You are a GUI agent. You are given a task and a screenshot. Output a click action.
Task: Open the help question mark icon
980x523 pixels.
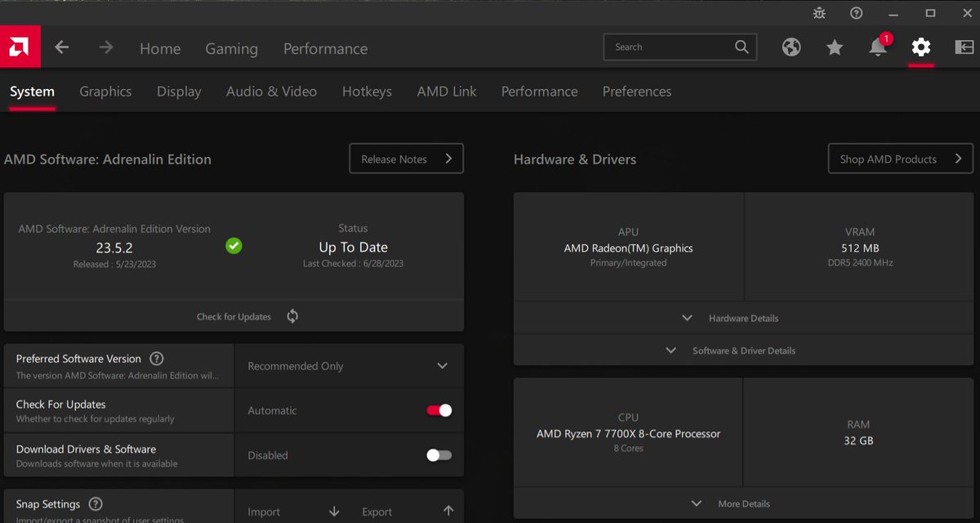coord(856,13)
